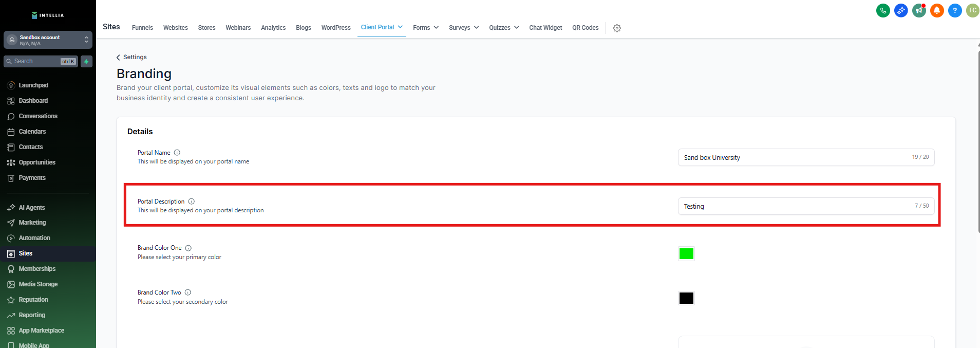Go back to Settings link
This screenshot has height=348, width=980.
click(x=131, y=57)
